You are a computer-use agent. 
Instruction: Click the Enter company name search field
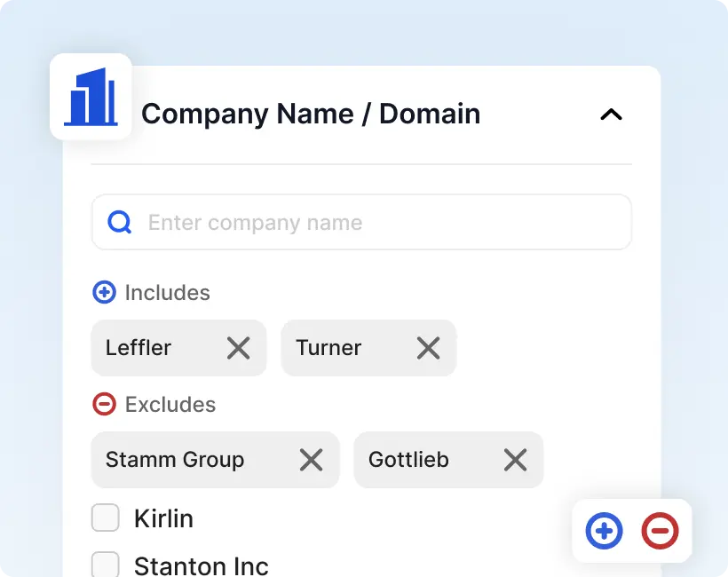(x=382, y=222)
